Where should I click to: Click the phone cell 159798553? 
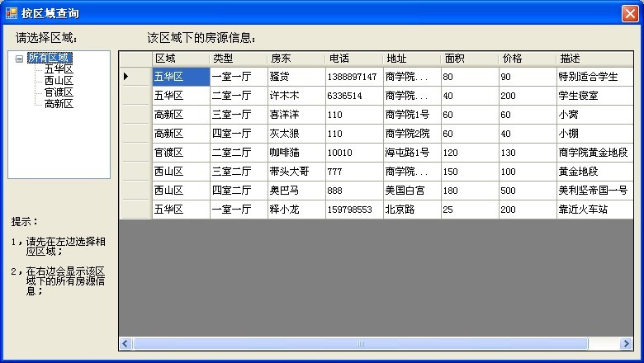(354, 210)
